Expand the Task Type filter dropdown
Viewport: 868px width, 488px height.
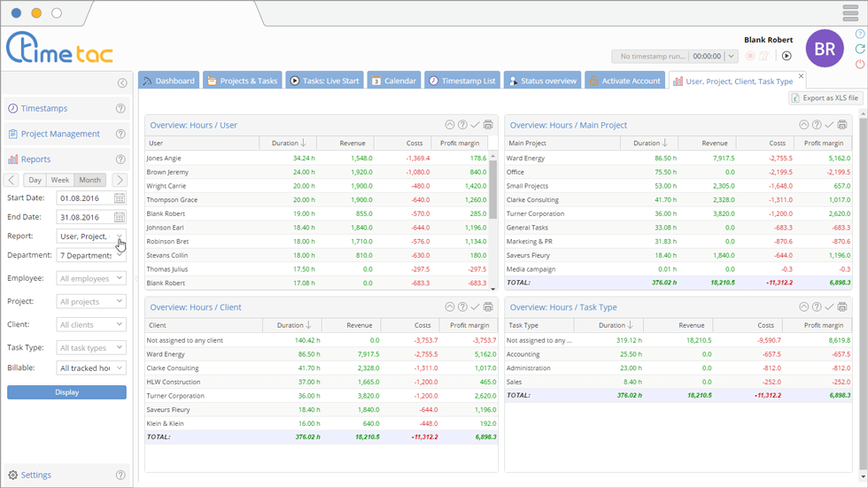click(91, 348)
